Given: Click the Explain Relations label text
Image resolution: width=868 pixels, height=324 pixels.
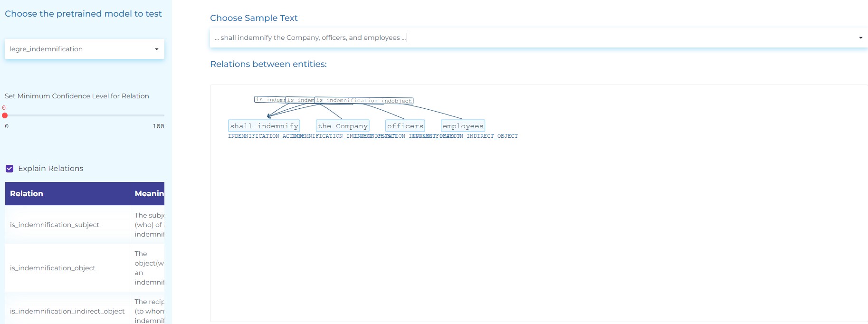Looking at the screenshot, I should 50,169.
